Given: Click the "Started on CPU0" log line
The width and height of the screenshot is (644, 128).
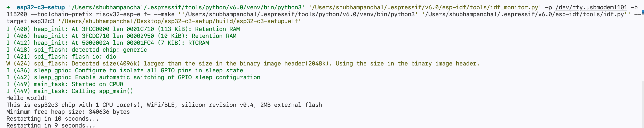Looking at the screenshot, I should pos(65,84).
